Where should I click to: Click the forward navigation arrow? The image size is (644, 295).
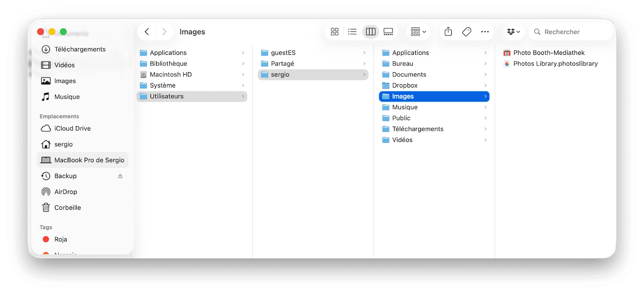(164, 31)
